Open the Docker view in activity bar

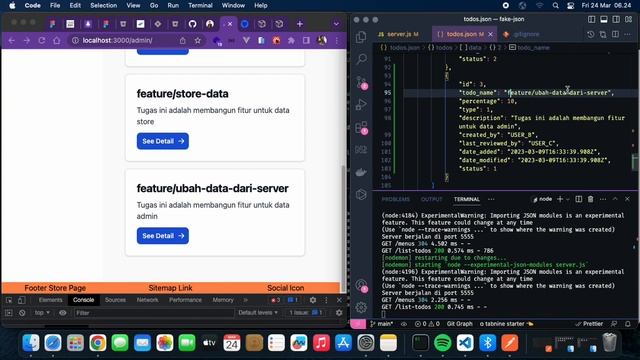click(361, 172)
